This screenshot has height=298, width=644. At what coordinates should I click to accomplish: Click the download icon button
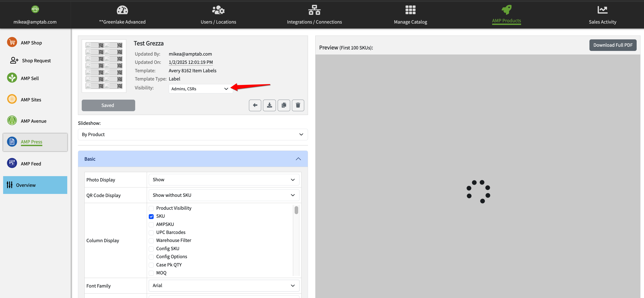coord(269,105)
